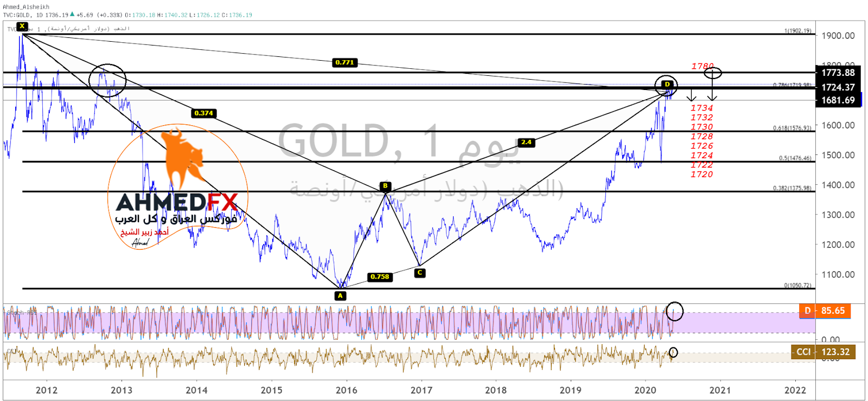Click the X point label of the harmonic pattern
Screen dimensions: 868x401
coord(22,26)
